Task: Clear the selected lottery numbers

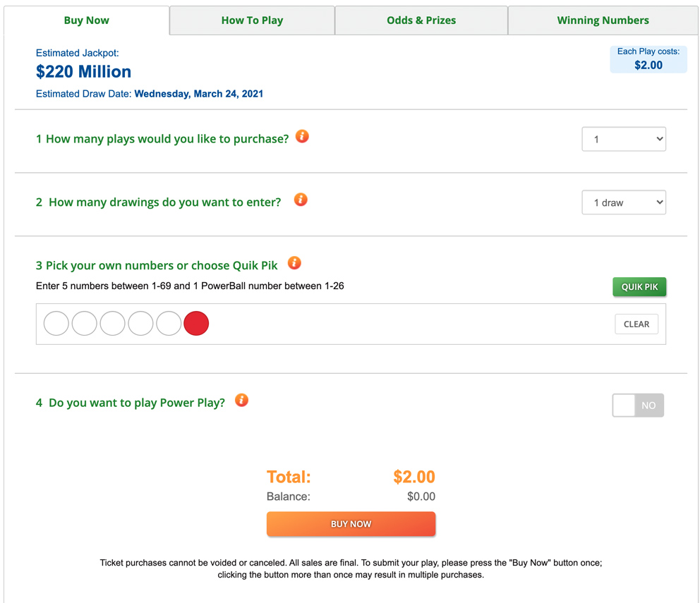Action: pyautogui.click(x=636, y=324)
